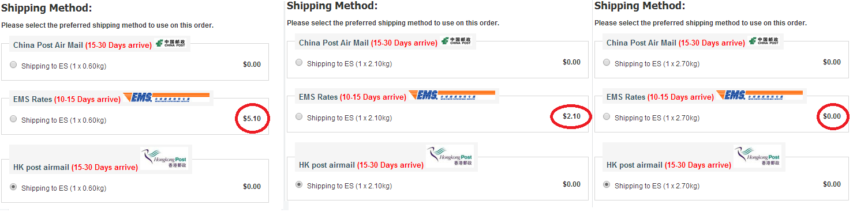Screen dimensions: 868x212
Task: Select EMS Rates radio for 2.10kg order
Action: point(299,116)
